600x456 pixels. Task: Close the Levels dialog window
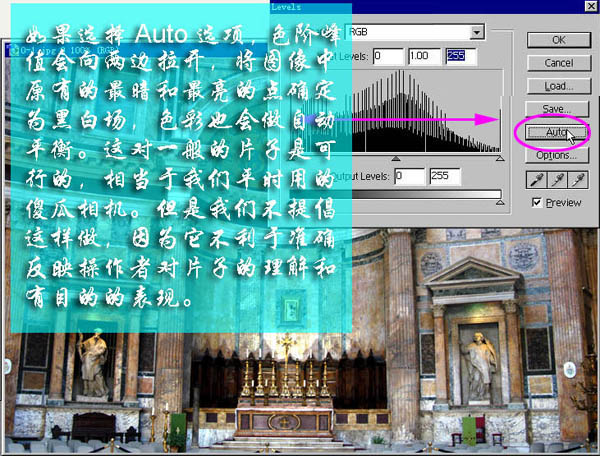point(590,5)
